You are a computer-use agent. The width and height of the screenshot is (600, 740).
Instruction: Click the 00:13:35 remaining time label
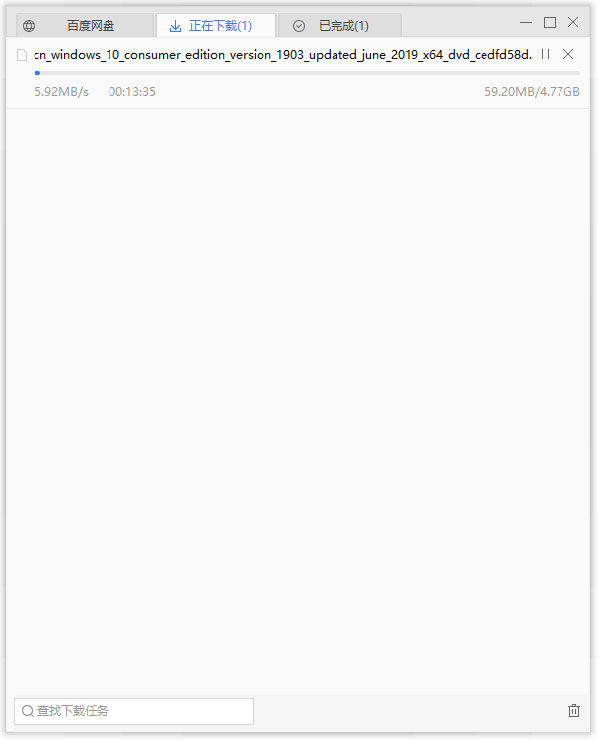point(132,92)
